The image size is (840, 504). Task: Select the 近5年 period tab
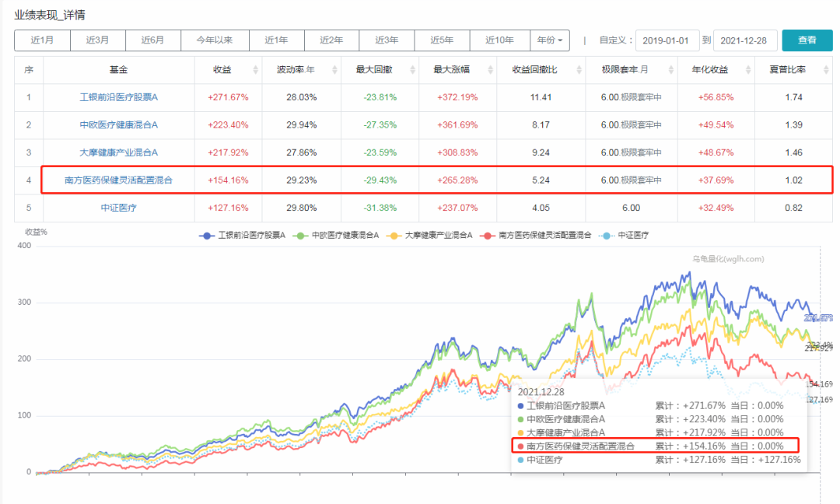(x=442, y=40)
